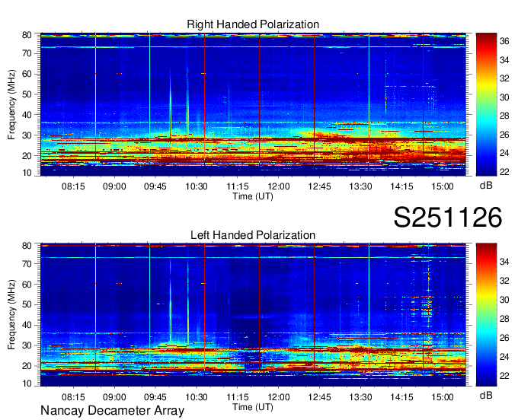Click 15:00 tick on right-handed time axis
518x420 pixels.
443,185
